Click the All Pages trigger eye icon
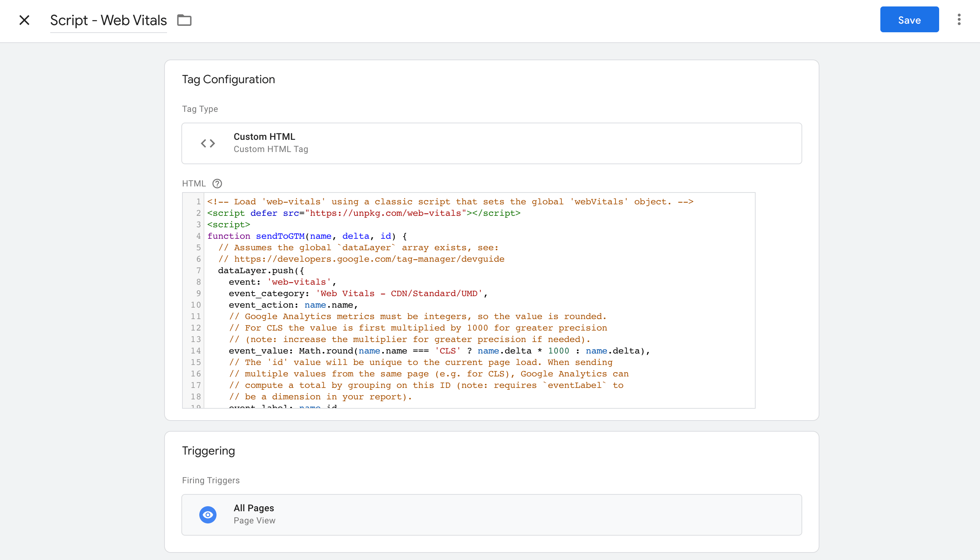The image size is (980, 560). coord(208,514)
